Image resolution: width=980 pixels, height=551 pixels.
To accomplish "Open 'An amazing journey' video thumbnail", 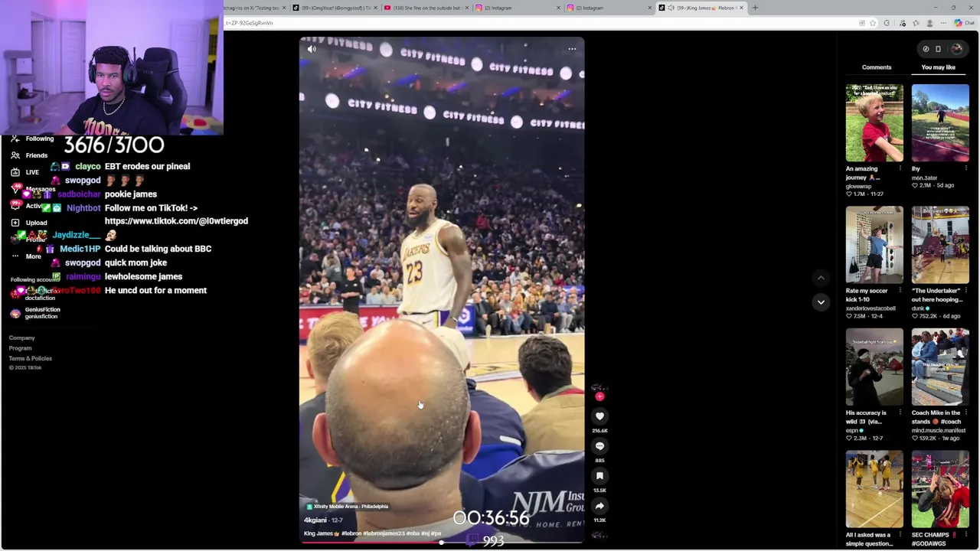I will pyautogui.click(x=874, y=122).
